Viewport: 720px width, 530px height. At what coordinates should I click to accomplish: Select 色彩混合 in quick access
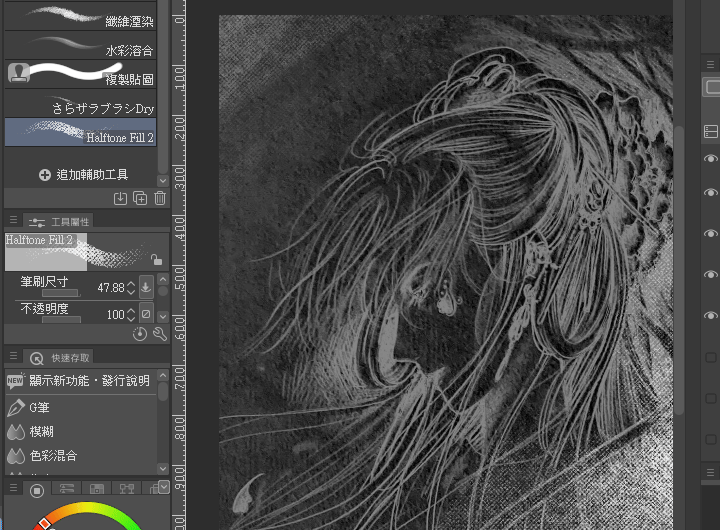point(81,456)
